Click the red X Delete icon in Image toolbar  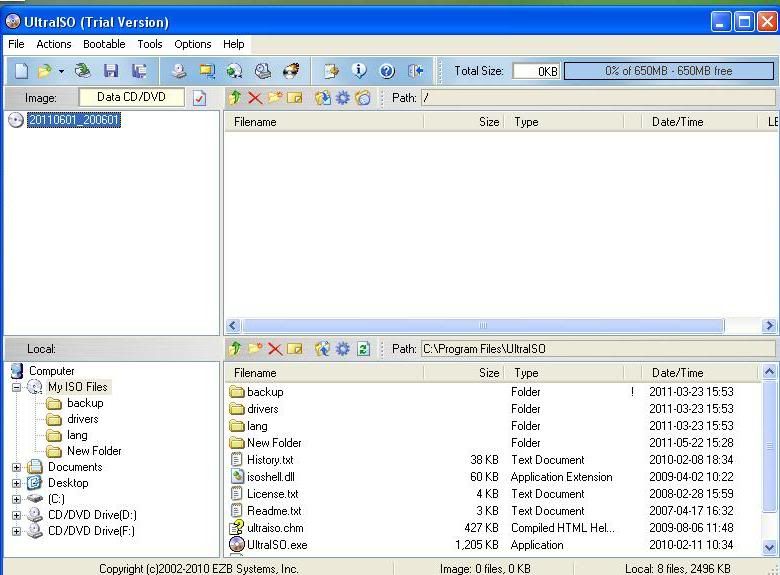coord(255,97)
